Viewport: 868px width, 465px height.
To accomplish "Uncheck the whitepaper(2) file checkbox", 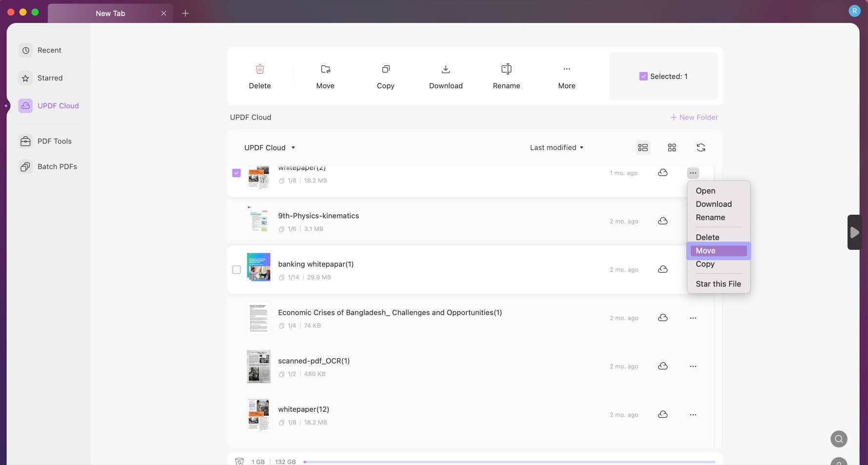I will point(237,173).
